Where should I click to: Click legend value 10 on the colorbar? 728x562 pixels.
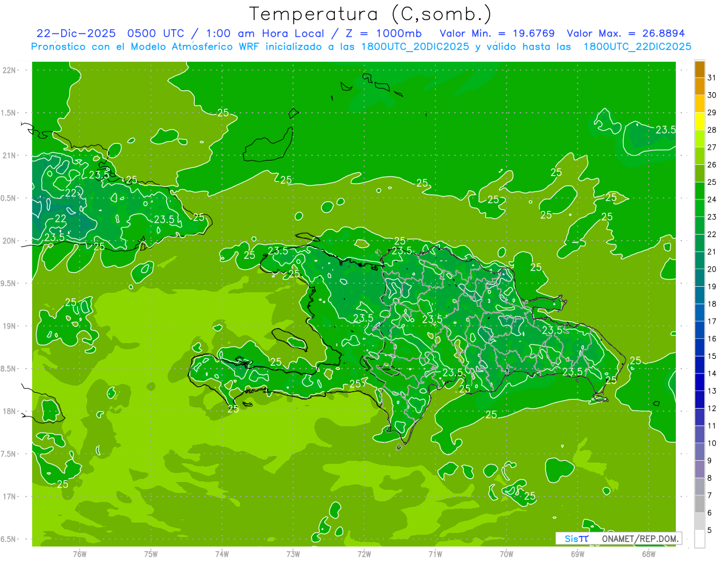pyautogui.click(x=712, y=443)
